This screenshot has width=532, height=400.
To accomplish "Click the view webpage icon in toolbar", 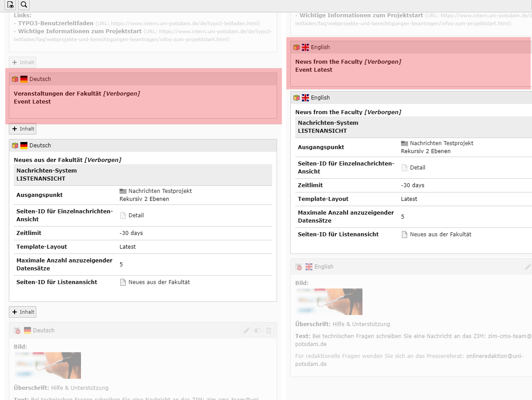I will click(10, 5).
